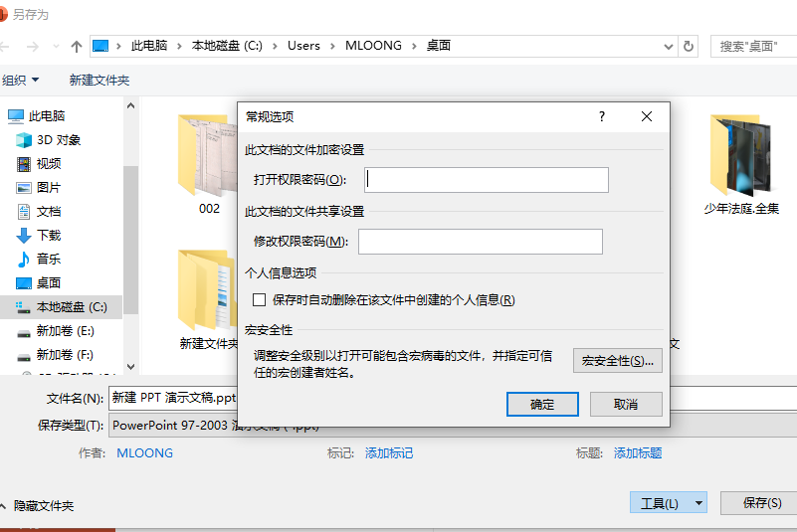Click the 文件名 input field

453,398
